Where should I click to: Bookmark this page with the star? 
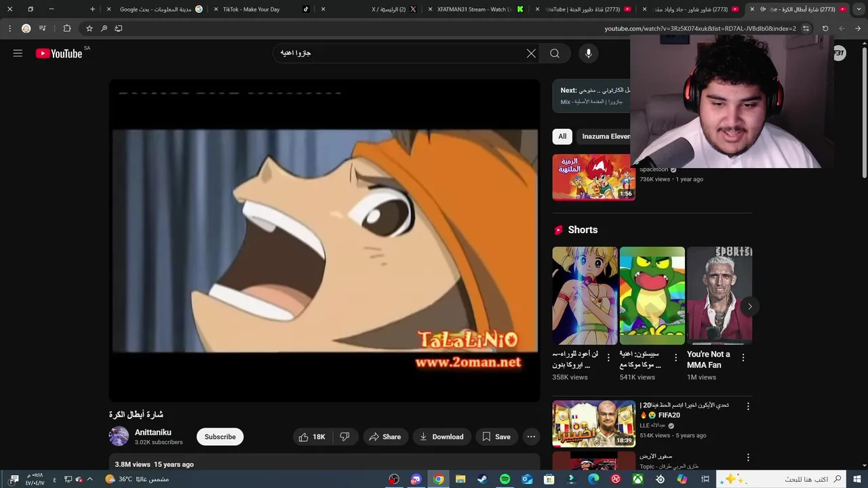89,28
